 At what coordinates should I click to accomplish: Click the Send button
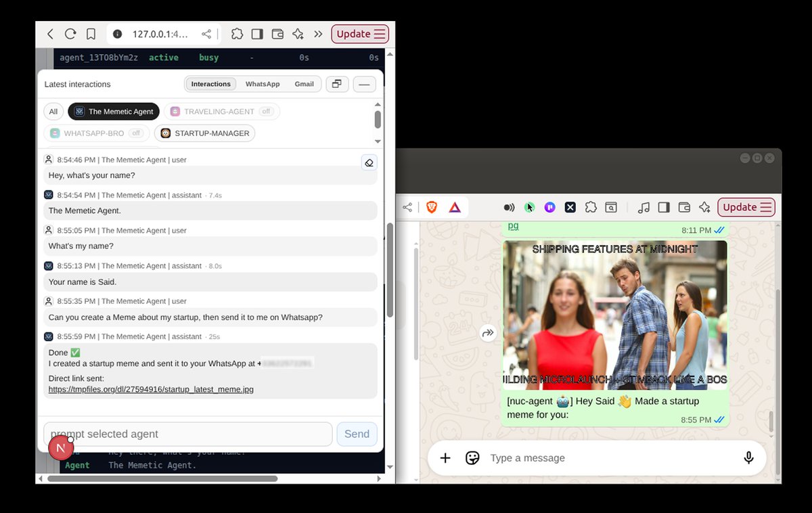pos(357,434)
